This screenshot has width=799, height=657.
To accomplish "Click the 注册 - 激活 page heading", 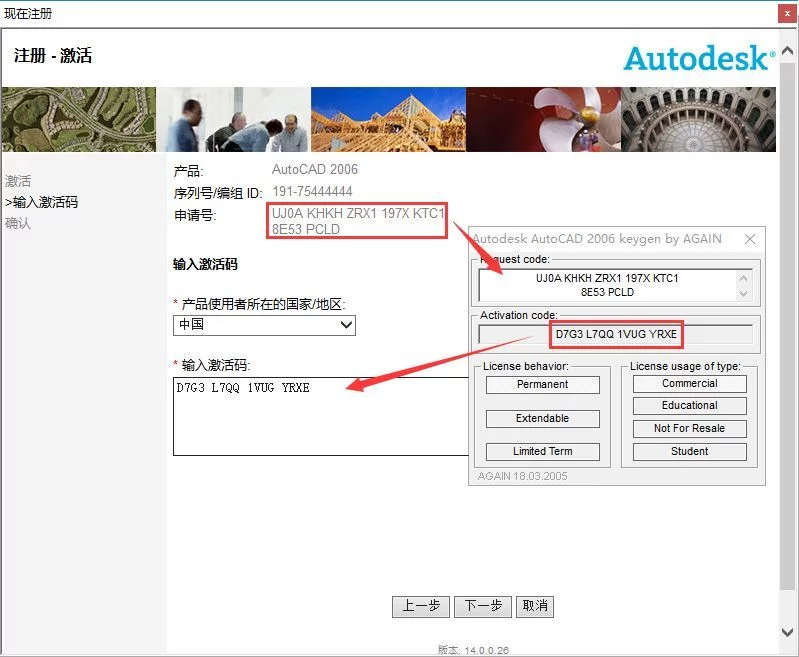I will tap(53, 55).
